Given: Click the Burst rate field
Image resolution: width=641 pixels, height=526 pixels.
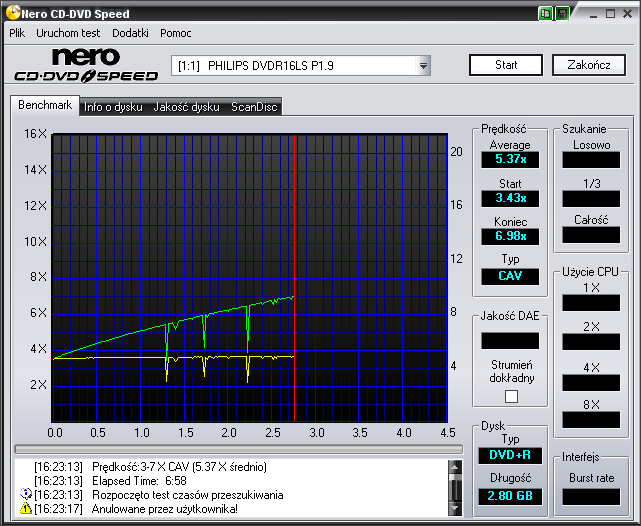Looking at the screenshot, I should point(591,497).
